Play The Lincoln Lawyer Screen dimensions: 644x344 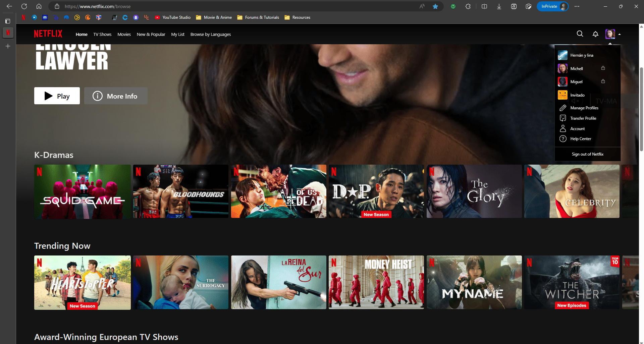(x=57, y=96)
